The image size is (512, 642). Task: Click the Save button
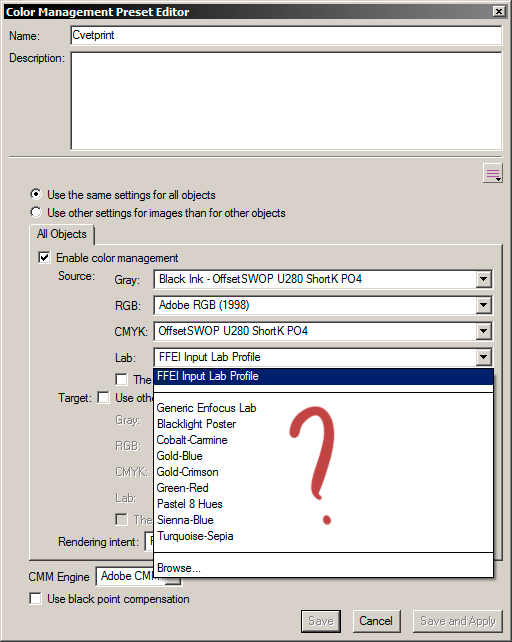pyautogui.click(x=321, y=621)
